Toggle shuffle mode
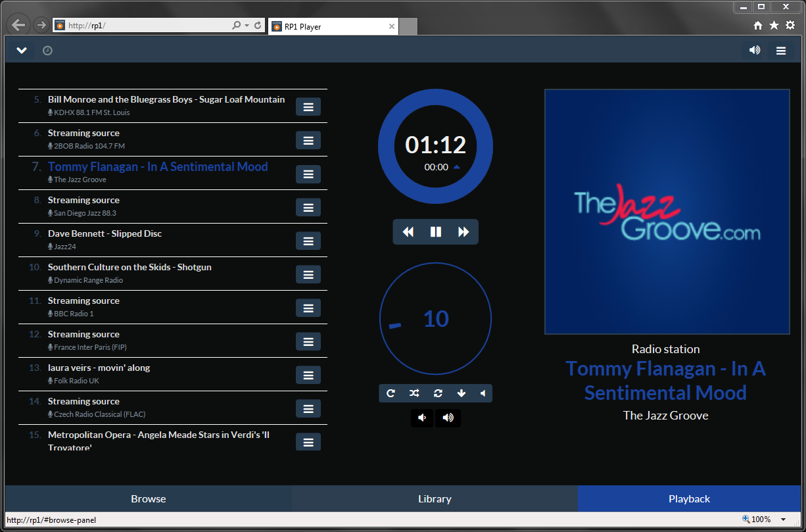 414,393
